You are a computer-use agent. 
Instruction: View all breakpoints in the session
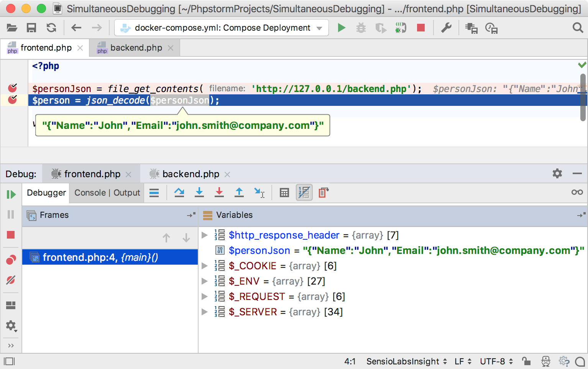(x=11, y=259)
